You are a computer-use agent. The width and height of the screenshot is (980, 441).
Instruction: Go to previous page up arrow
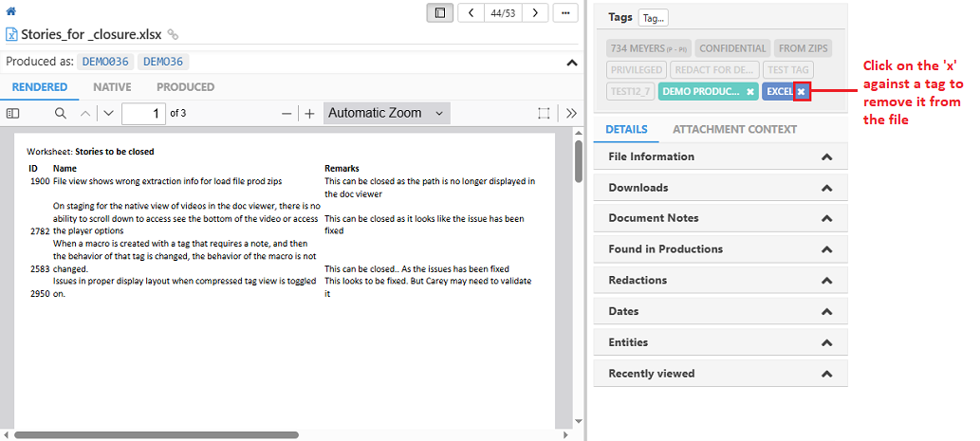(86, 113)
